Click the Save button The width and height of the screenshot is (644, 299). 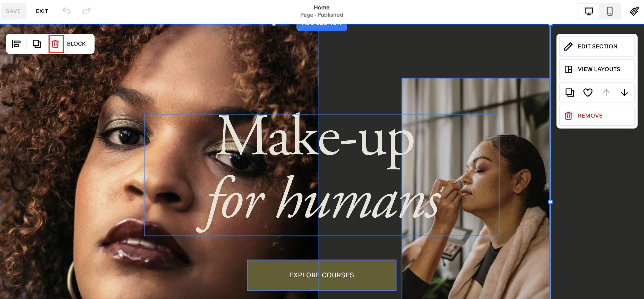13,11
